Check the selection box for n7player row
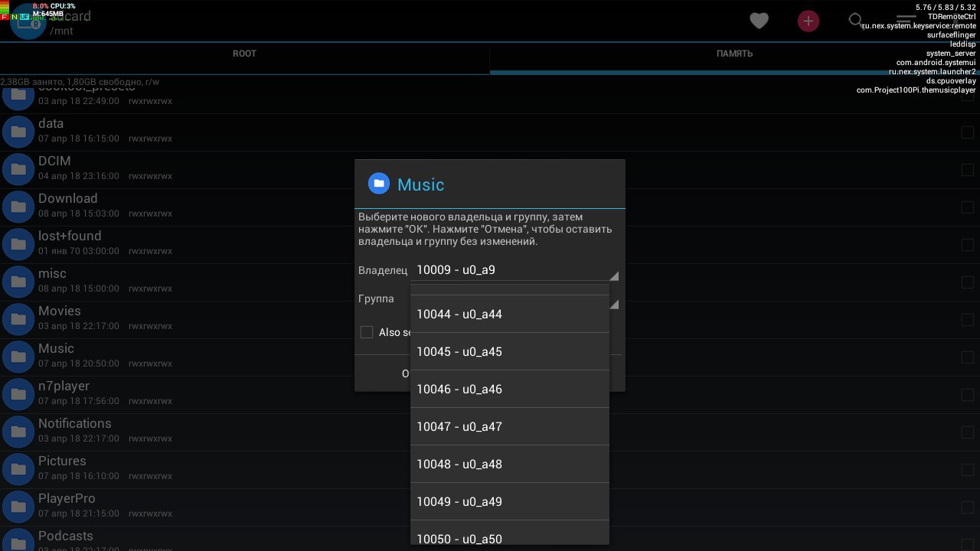The image size is (980, 551). pyautogui.click(x=967, y=395)
